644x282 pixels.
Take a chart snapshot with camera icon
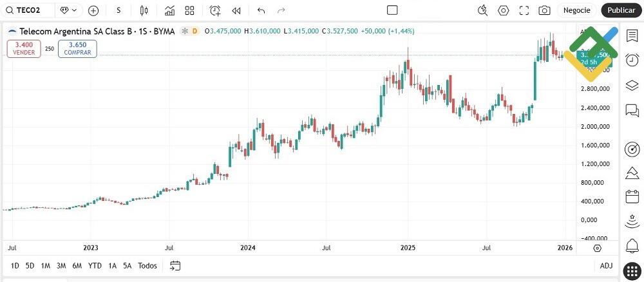[x=544, y=11]
